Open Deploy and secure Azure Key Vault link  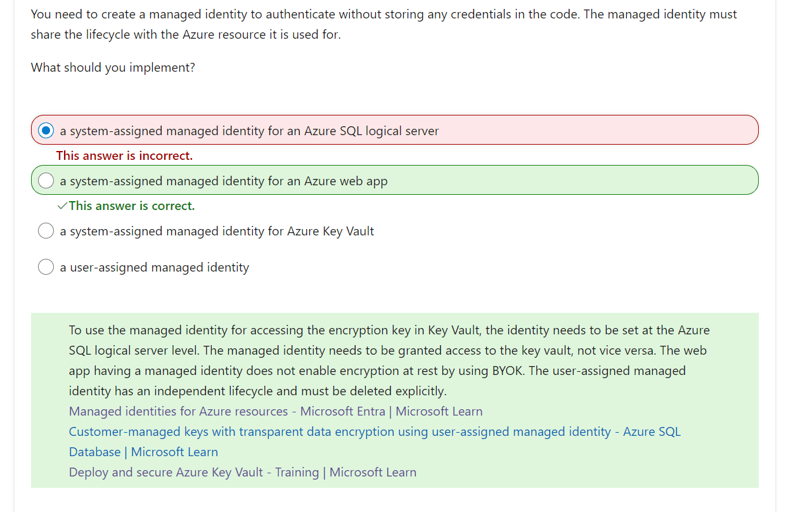(x=243, y=472)
